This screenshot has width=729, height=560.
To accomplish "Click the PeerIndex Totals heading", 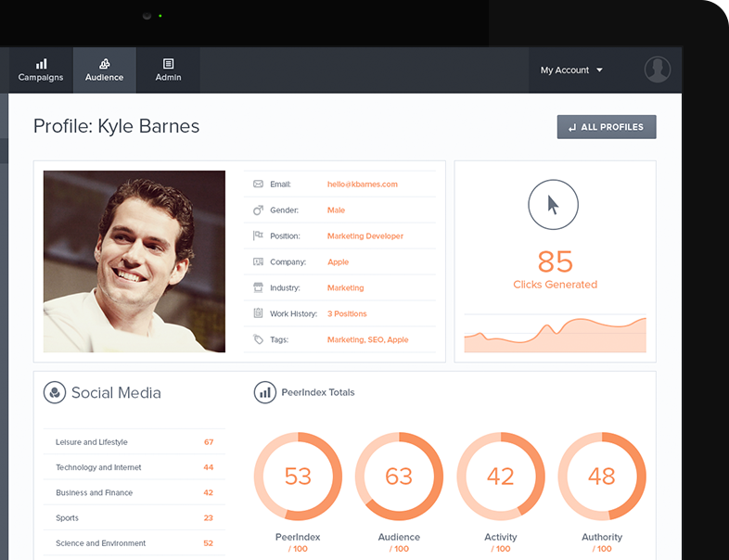I will pos(318,392).
